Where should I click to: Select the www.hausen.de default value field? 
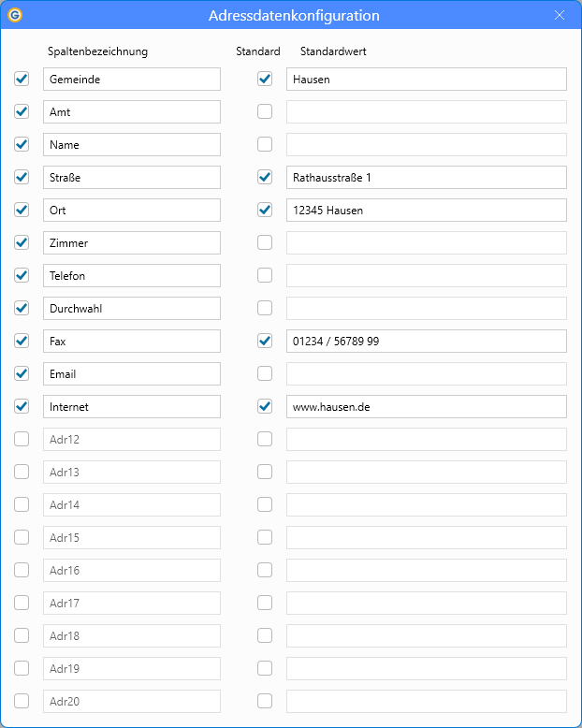[x=426, y=407]
